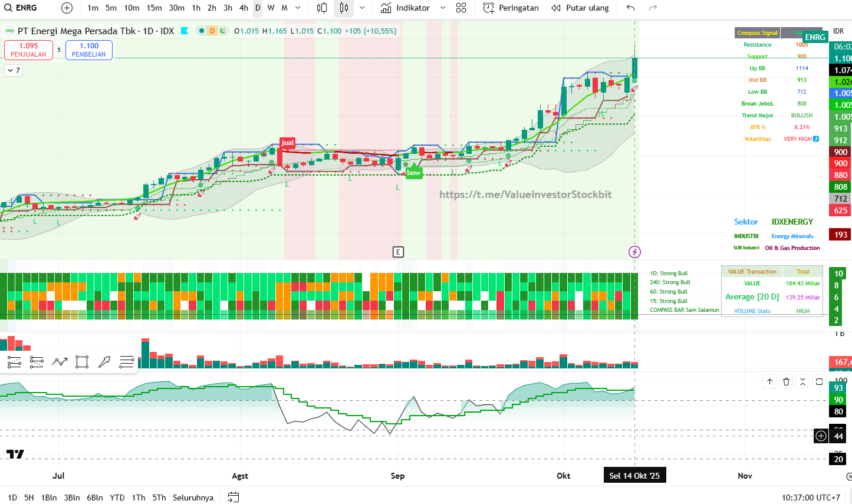
Task: Select the D daily timeframe
Action: (x=258, y=8)
